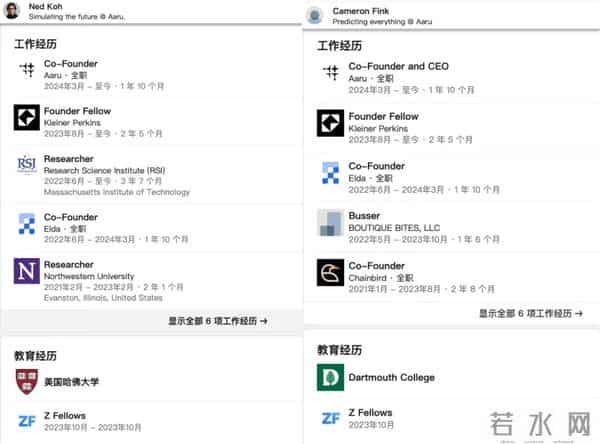Click the Chainbird company logo

pyautogui.click(x=330, y=272)
